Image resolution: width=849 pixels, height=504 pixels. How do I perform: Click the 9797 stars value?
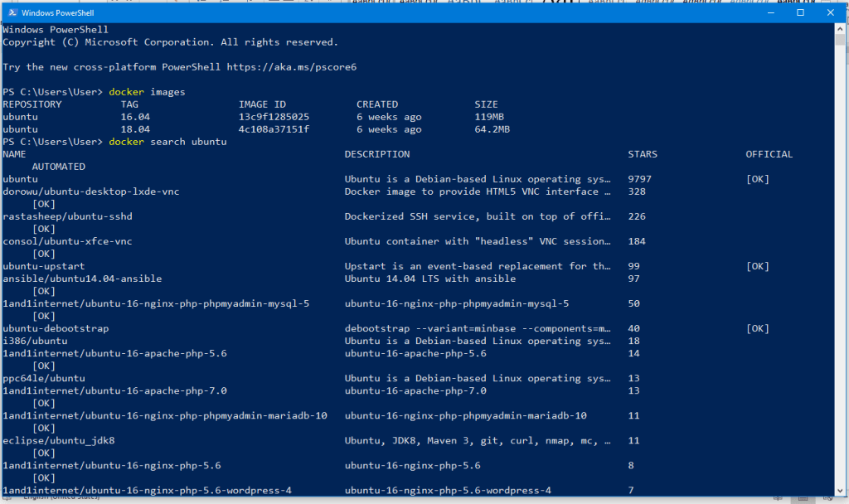click(640, 179)
